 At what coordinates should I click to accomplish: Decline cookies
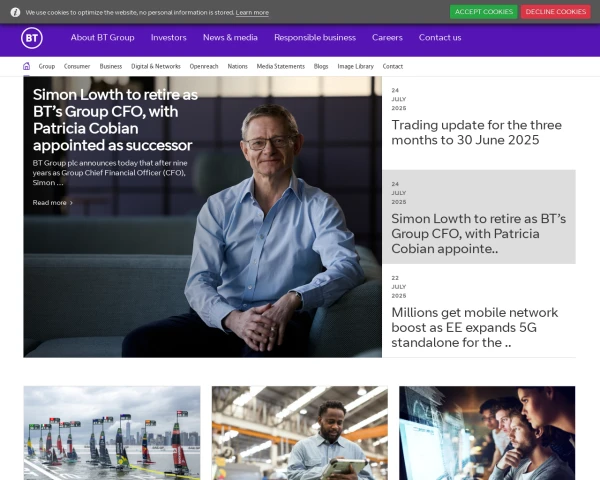(555, 12)
